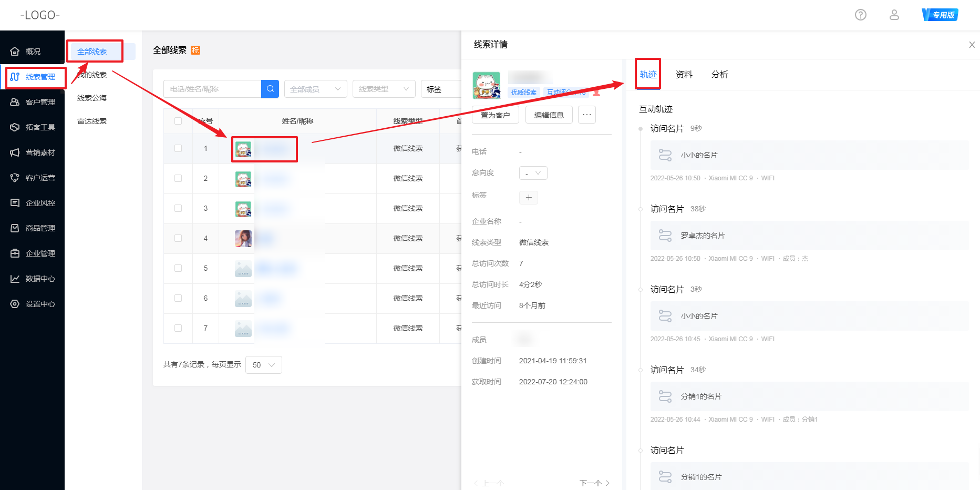Click the 电话/姓名/昵称 search field

pos(212,89)
